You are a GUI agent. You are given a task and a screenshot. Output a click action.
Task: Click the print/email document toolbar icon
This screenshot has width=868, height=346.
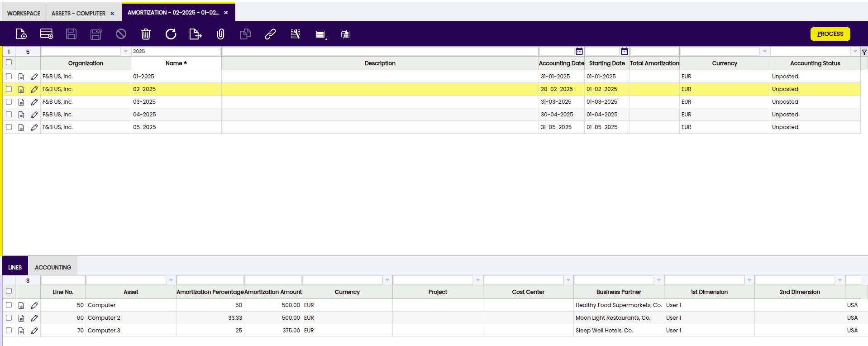(x=345, y=34)
